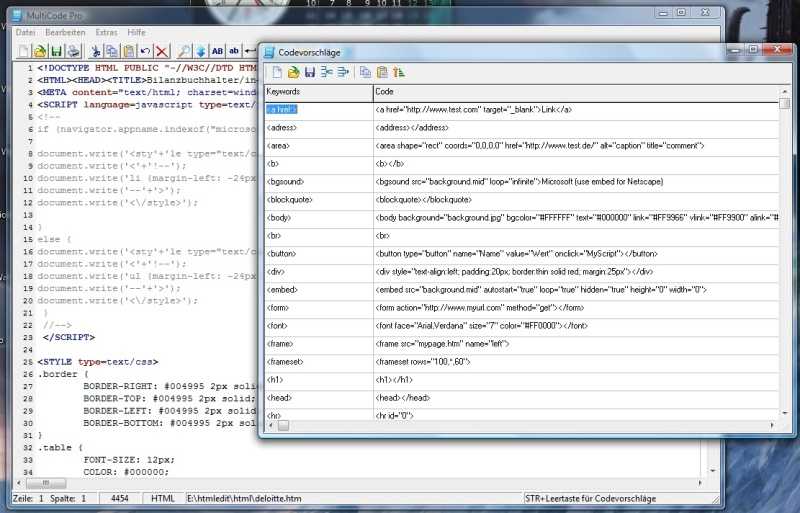Image resolution: width=800 pixels, height=513 pixels.
Task: Click editor horizontal scrollbar thumb in MultiCode Pro
Action: pyautogui.click(x=46, y=482)
